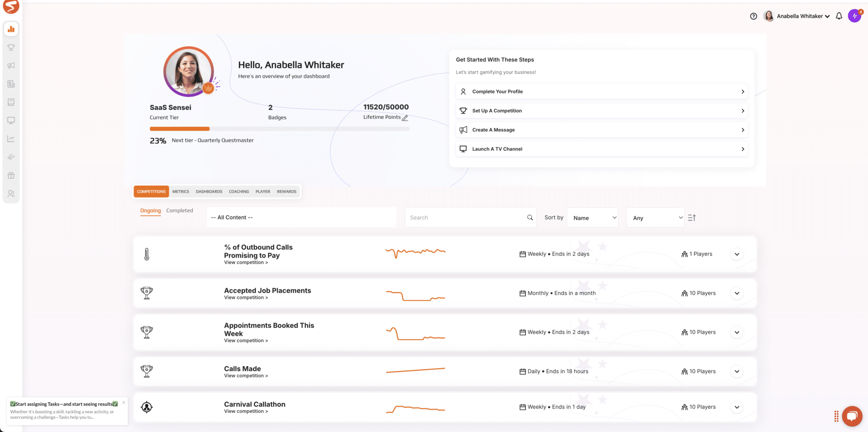Image resolution: width=868 pixels, height=432 pixels.
Task: Open the TV Channels monitor icon in sidebar
Action: click(x=11, y=120)
